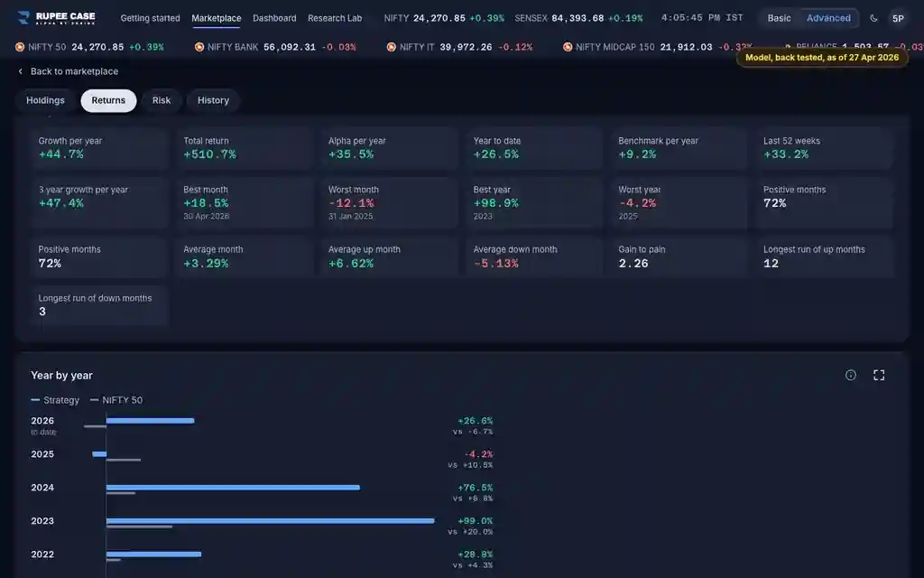Select the Year to date card
The image size is (924, 578).
coord(534,148)
